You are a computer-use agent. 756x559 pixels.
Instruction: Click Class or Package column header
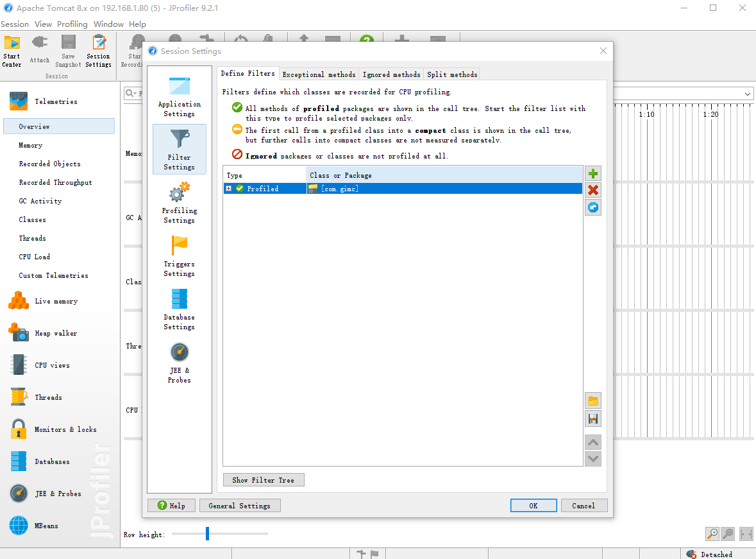tap(444, 175)
